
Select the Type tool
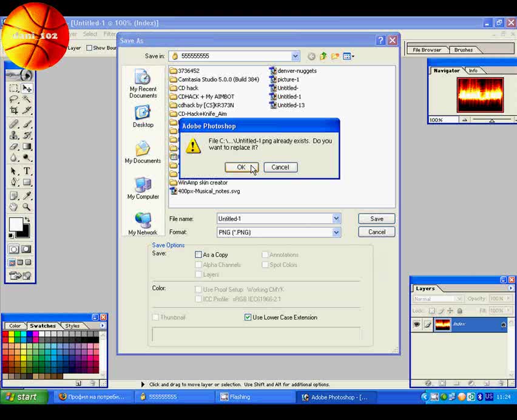[27, 171]
